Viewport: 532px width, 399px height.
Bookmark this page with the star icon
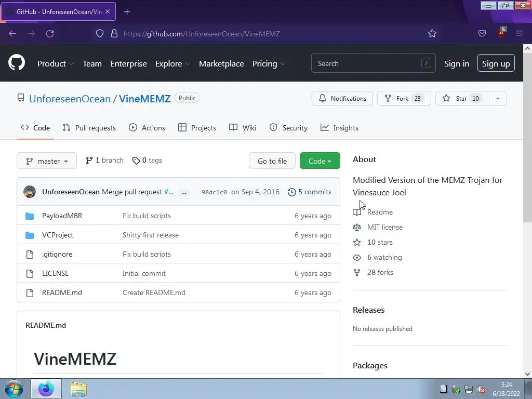point(432,33)
